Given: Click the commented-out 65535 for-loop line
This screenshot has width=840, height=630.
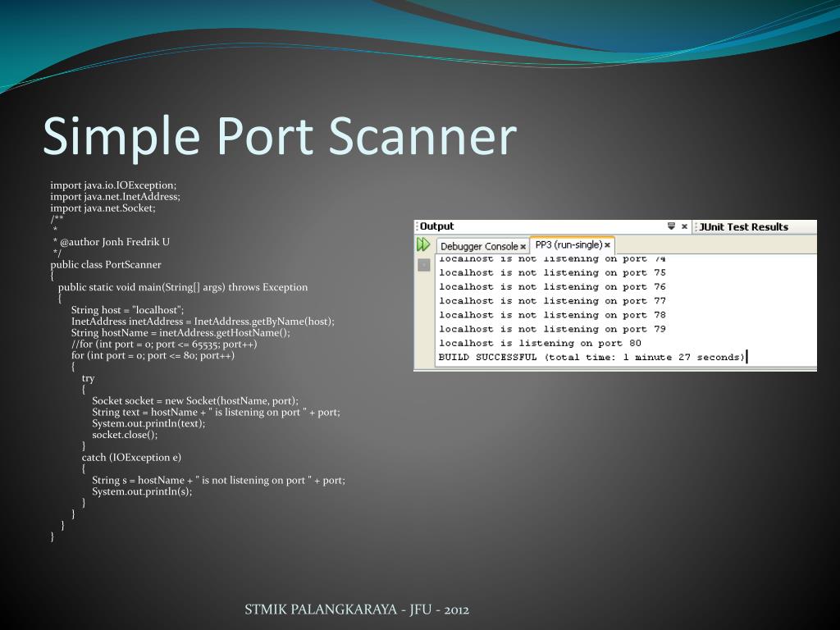Looking at the screenshot, I should point(164,344).
